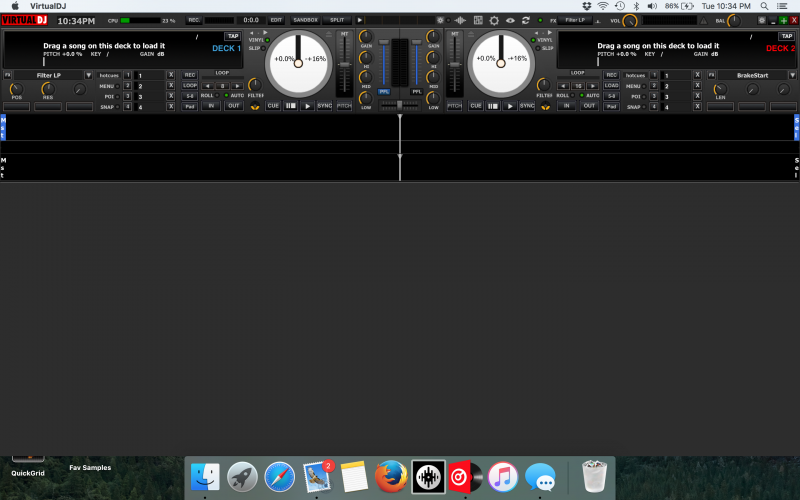Open the waveform display icon in the top bar
This screenshot has height=500, width=800.
[x=460, y=20]
